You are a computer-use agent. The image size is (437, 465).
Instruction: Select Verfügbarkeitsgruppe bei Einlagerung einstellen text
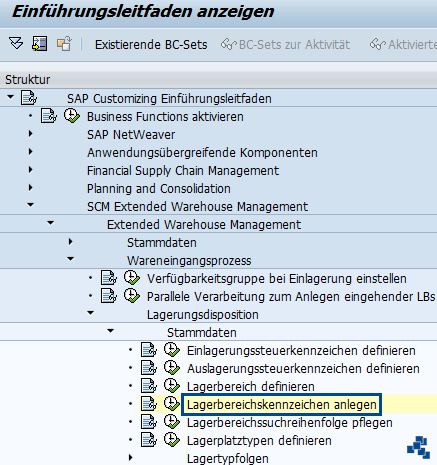(277, 279)
